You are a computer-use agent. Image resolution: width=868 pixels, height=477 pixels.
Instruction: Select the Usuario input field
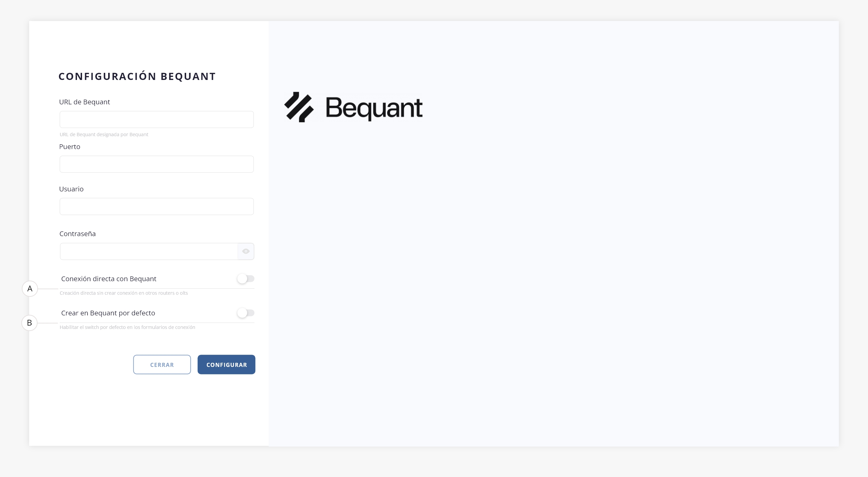tap(157, 207)
